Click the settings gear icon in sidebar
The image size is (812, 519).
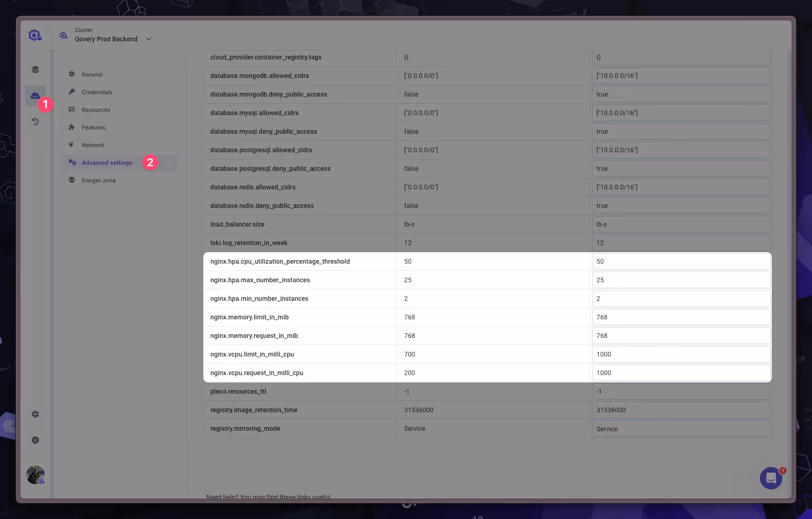pos(35,414)
